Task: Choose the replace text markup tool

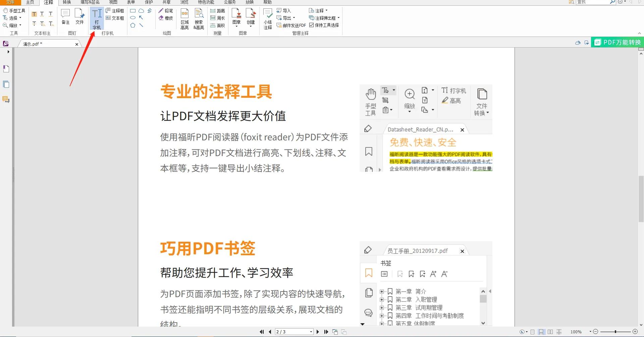Action: (x=42, y=23)
